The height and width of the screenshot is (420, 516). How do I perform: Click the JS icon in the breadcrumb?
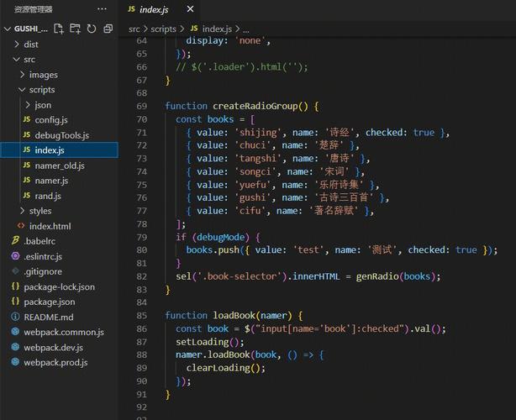[194, 29]
